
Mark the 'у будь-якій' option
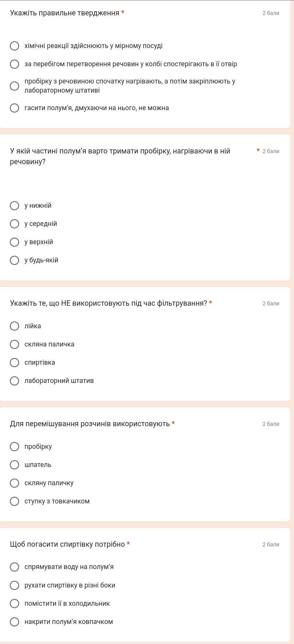point(14,260)
